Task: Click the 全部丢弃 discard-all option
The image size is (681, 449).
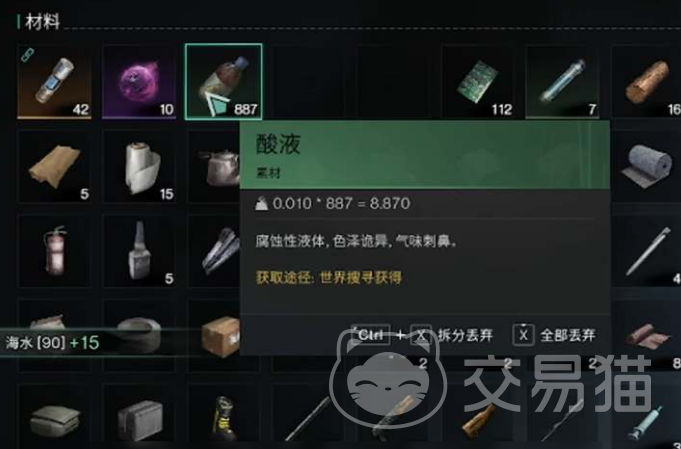Action: point(554,335)
